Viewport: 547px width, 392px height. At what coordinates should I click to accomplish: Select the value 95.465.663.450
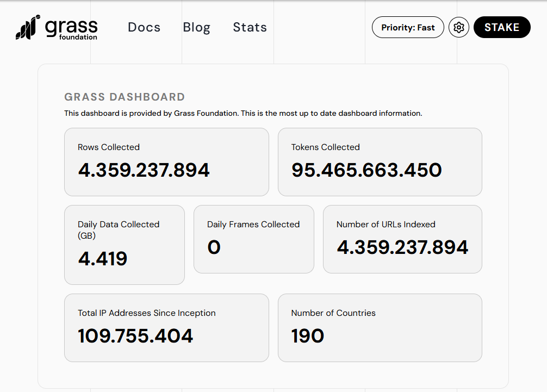click(x=366, y=170)
